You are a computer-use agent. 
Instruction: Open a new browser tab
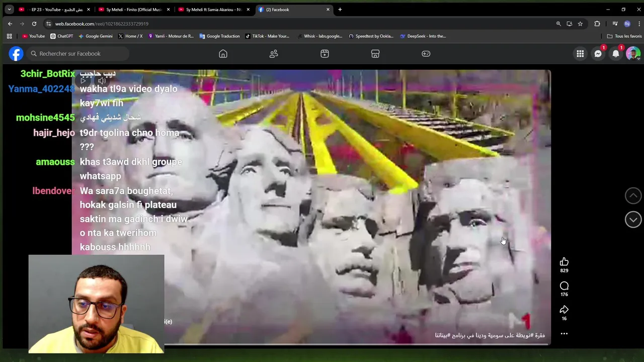[x=340, y=10]
